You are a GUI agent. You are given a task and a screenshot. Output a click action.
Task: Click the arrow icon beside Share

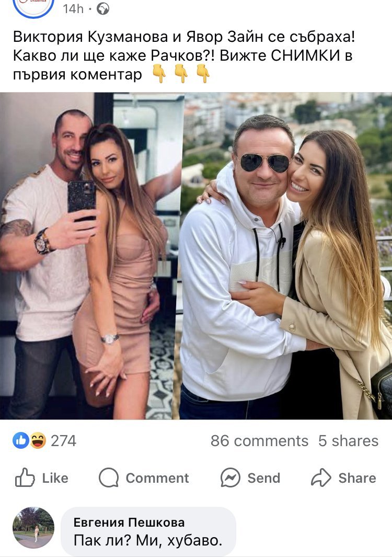(x=320, y=478)
